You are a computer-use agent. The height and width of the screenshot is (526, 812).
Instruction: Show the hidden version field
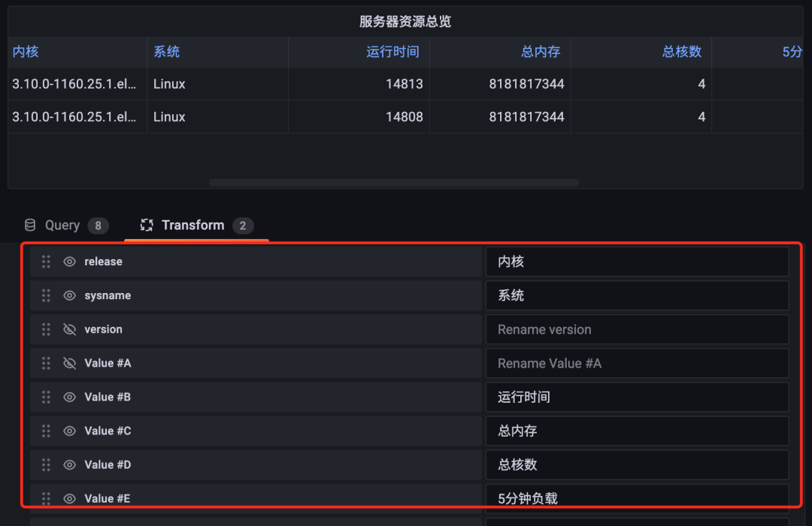point(69,329)
